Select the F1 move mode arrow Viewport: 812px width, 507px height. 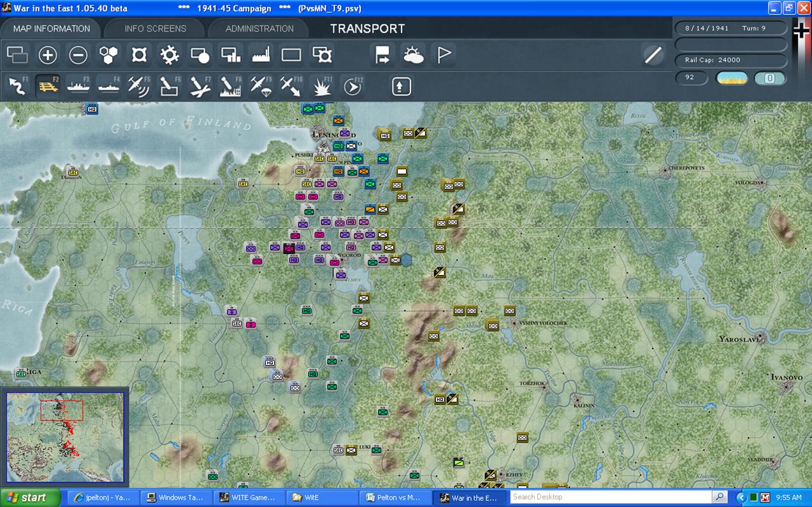[x=17, y=86]
